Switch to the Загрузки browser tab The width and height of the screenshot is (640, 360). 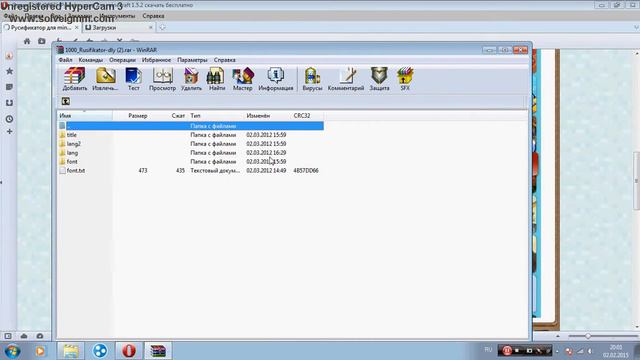pos(118,27)
